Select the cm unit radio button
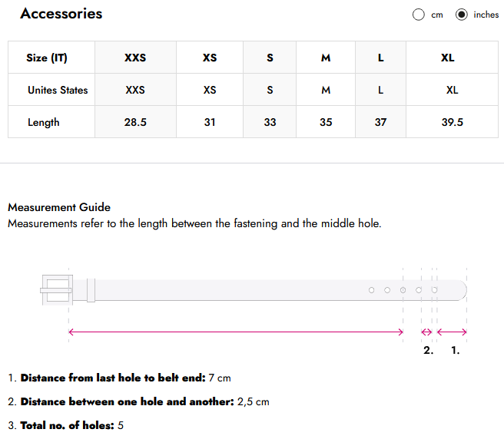504x439 pixels. (x=418, y=15)
